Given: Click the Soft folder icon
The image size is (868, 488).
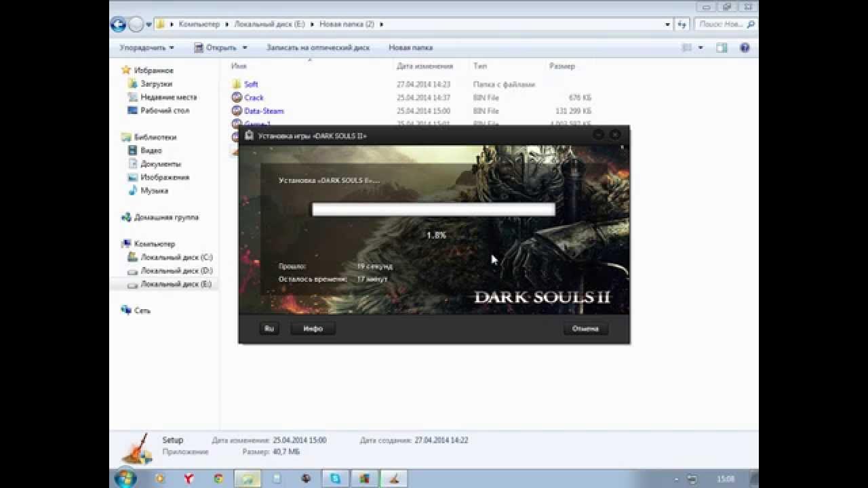Looking at the screenshot, I should tap(236, 84).
